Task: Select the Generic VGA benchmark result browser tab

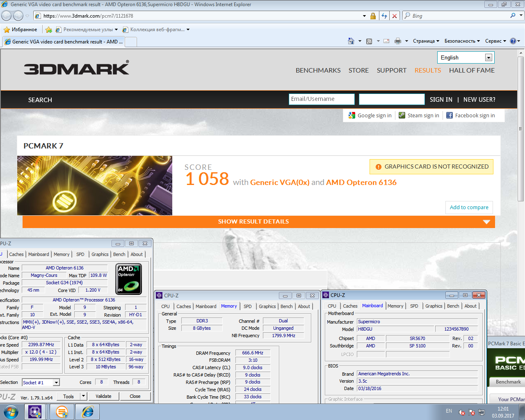Action: [64, 41]
